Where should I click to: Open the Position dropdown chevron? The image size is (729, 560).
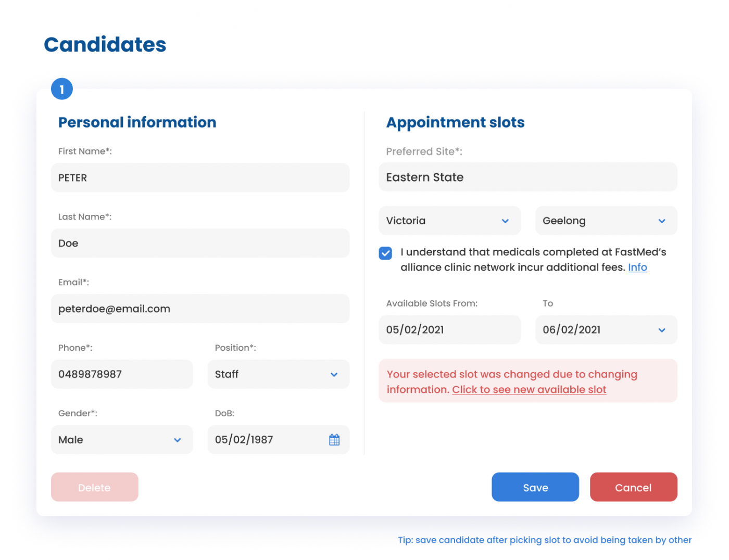point(335,374)
